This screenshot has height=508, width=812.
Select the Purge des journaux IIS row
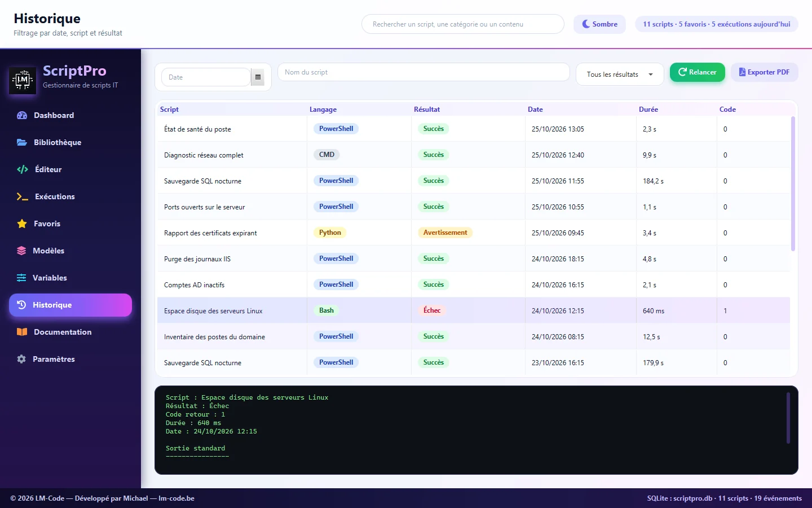pos(474,259)
